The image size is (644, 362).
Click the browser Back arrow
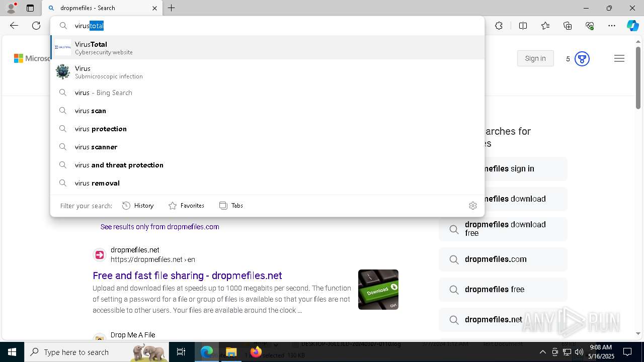pos(14,26)
